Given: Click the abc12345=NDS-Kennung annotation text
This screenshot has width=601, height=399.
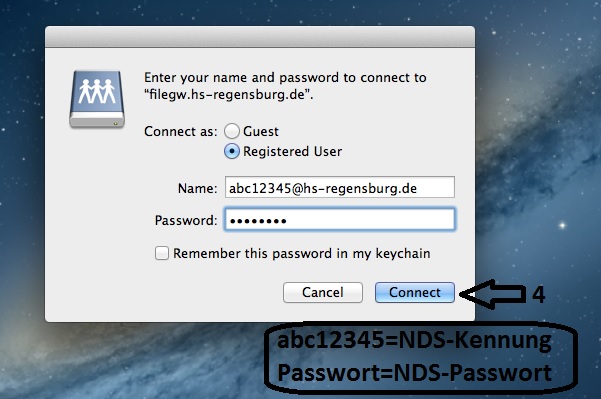Looking at the screenshot, I should pos(414,341).
